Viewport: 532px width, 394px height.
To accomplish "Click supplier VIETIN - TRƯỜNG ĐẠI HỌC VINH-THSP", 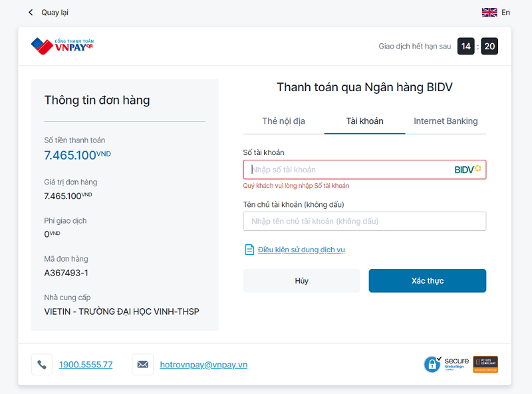I will click(122, 311).
